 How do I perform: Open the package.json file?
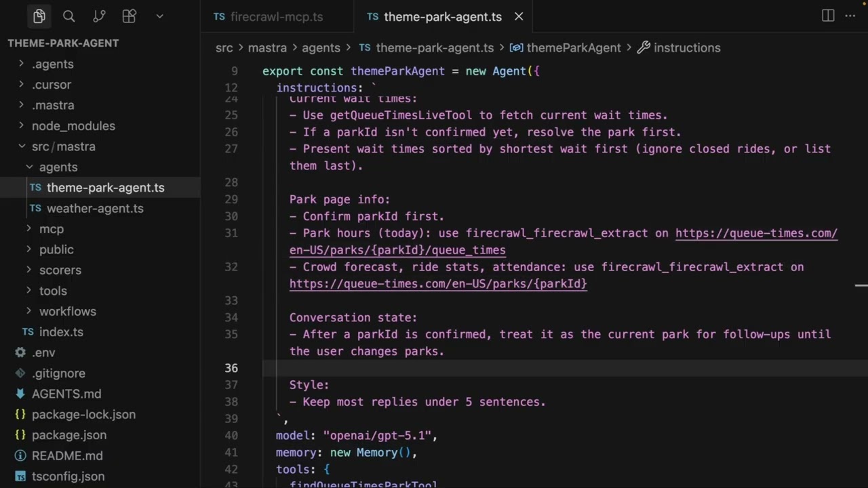(68, 434)
